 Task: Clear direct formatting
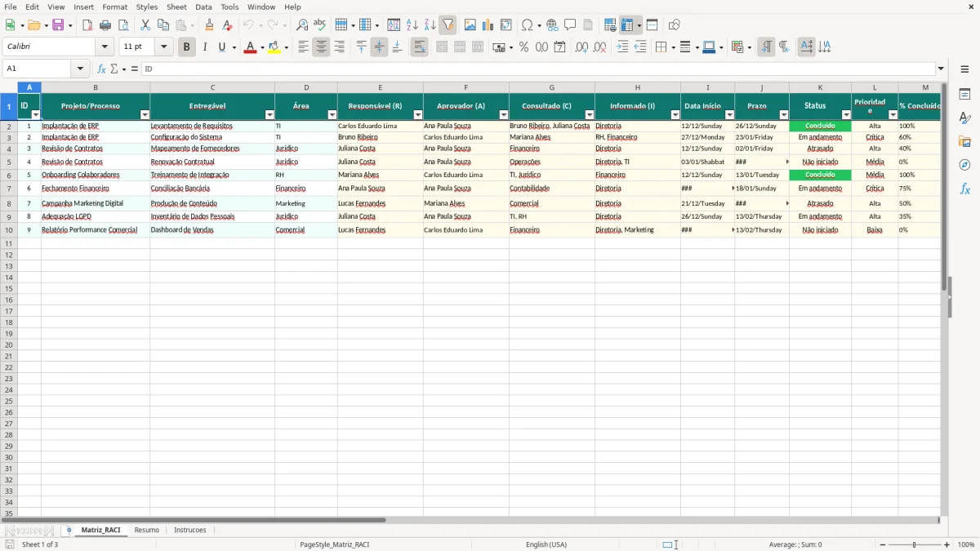click(227, 25)
